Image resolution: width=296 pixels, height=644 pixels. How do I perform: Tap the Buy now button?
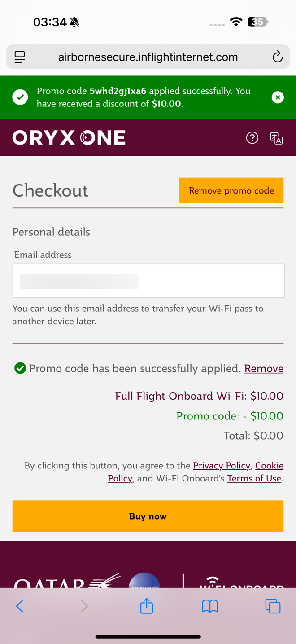click(148, 516)
